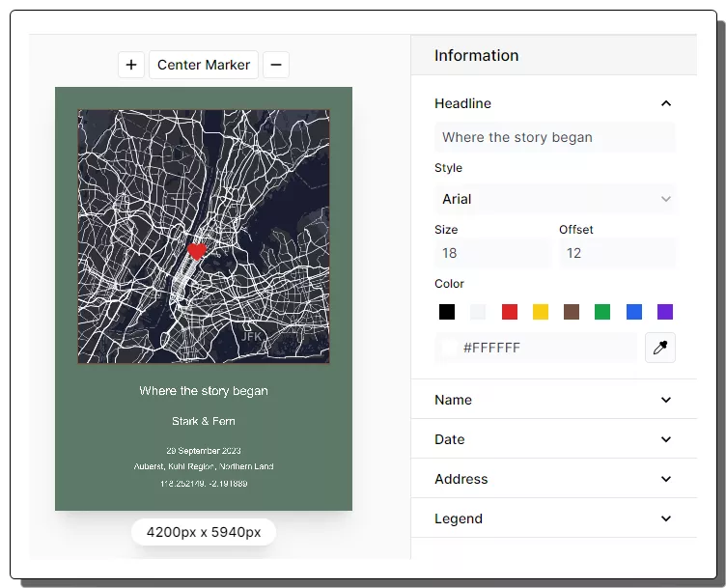This screenshot has width=726, height=588.
Task: Expand the Address section
Action: pyautogui.click(x=665, y=479)
